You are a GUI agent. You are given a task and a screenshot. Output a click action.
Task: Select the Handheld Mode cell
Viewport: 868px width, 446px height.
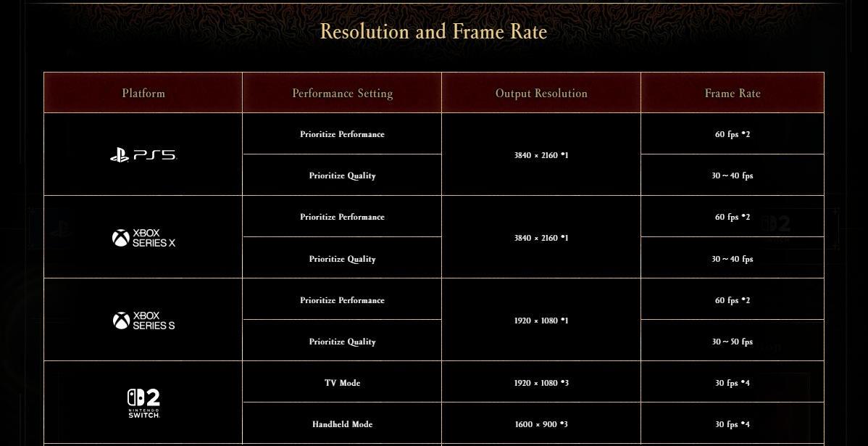pos(342,424)
